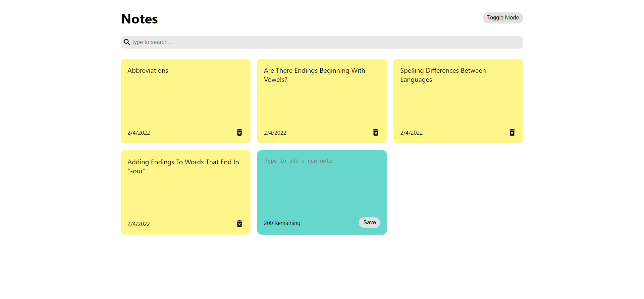Click the date on the Abbreviations note

click(139, 133)
